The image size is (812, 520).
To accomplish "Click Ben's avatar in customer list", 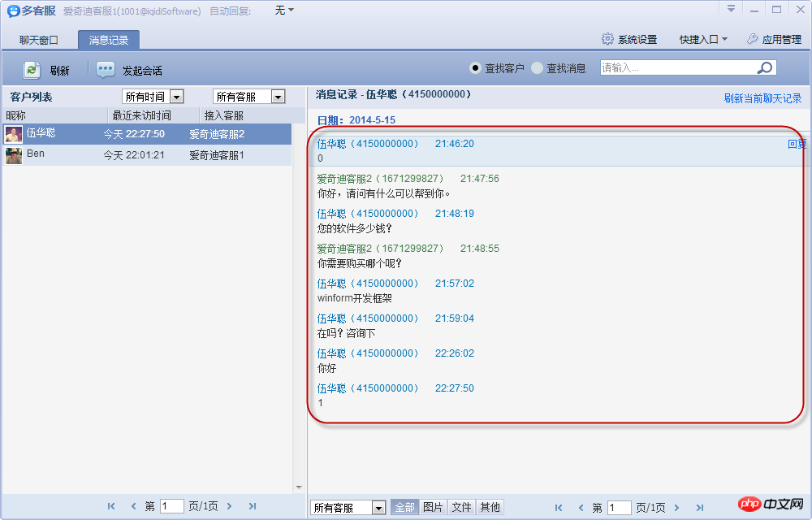I will 14,155.
